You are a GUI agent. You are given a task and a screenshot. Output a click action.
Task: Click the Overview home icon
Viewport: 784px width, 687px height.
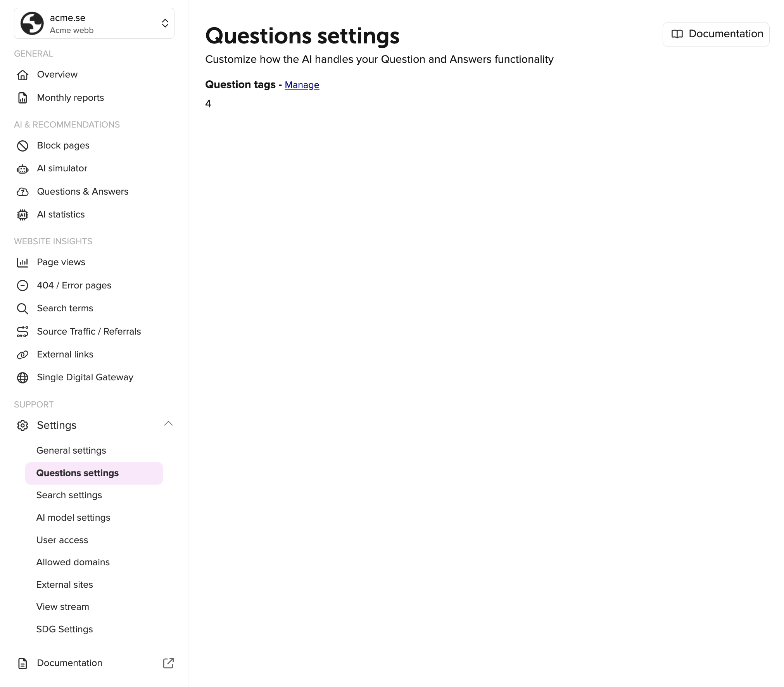pos(22,75)
